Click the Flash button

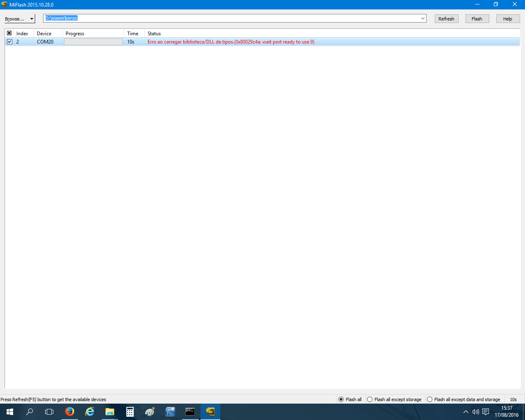(477, 19)
